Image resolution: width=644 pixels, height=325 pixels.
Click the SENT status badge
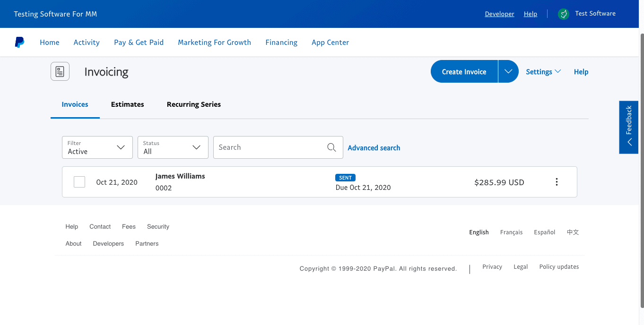tap(346, 178)
